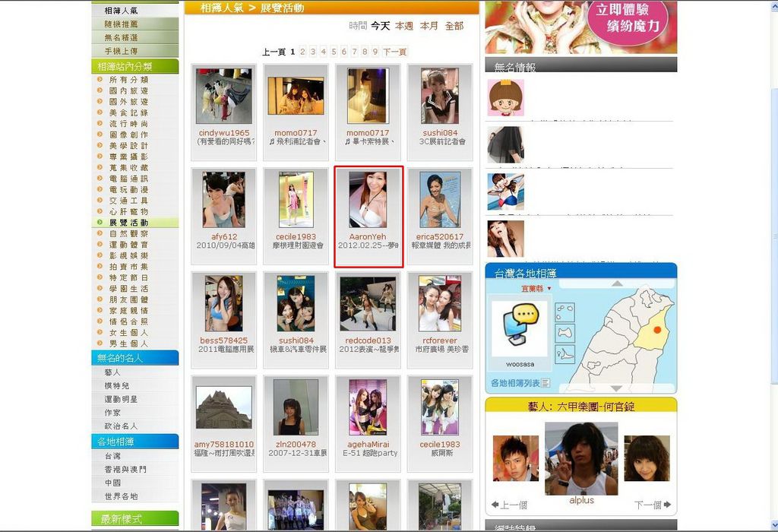Screen dimensions: 778x532
Task: Select the 所有分類 category
Action: coord(128,79)
